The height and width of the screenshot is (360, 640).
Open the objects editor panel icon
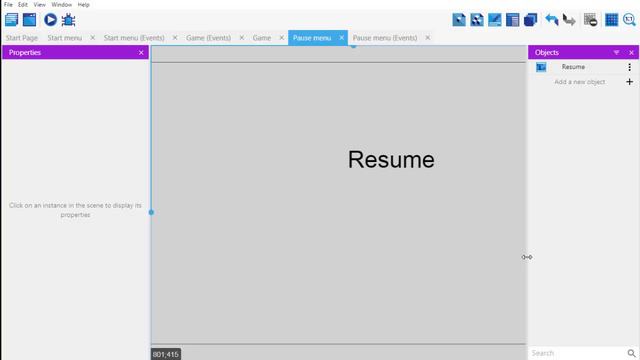[x=459, y=20]
